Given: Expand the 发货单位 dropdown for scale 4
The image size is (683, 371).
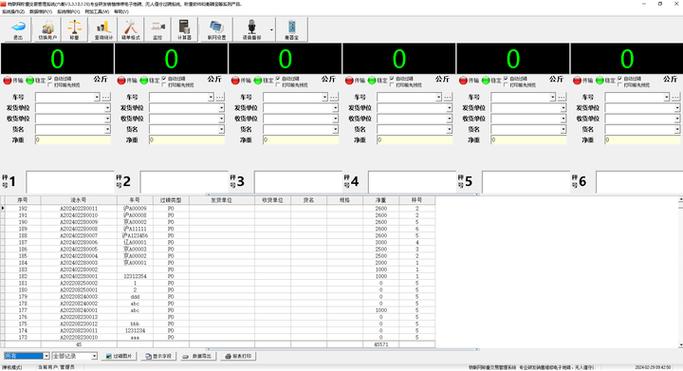Looking at the screenshot, I should (450, 108).
